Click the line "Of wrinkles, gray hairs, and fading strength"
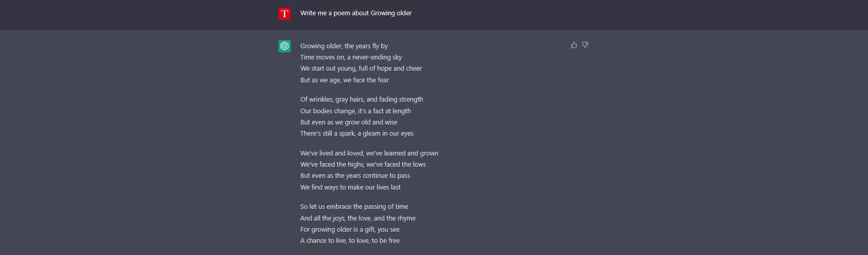Screen dimensions: 868x255 click(x=361, y=100)
